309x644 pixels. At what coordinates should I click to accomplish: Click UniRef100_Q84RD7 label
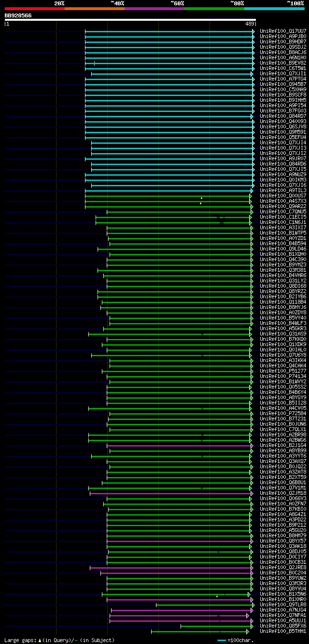coord(283,116)
